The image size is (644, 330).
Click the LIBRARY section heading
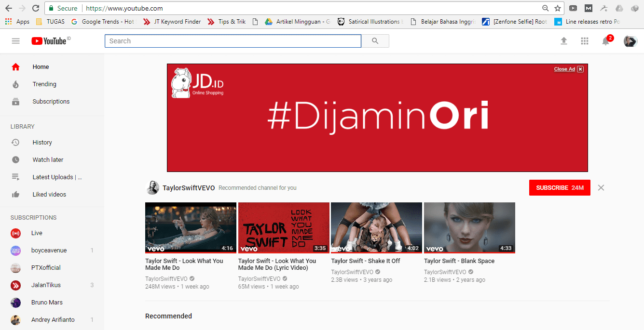coord(23,127)
